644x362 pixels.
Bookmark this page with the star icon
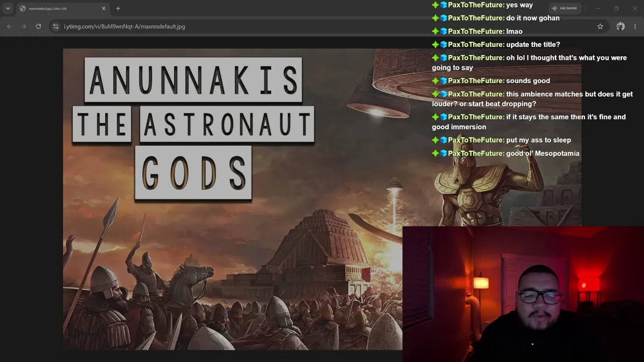click(600, 26)
